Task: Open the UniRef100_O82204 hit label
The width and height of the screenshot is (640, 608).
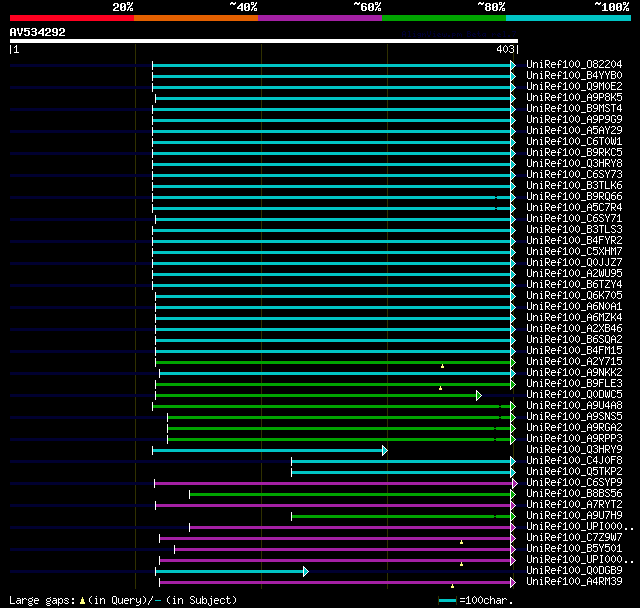Action: pyautogui.click(x=574, y=64)
